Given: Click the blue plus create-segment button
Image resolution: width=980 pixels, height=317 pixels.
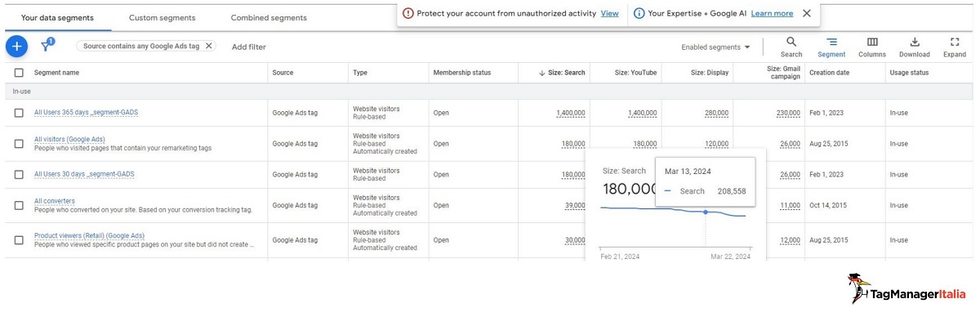Looking at the screenshot, I should click(x=16, y=47).
